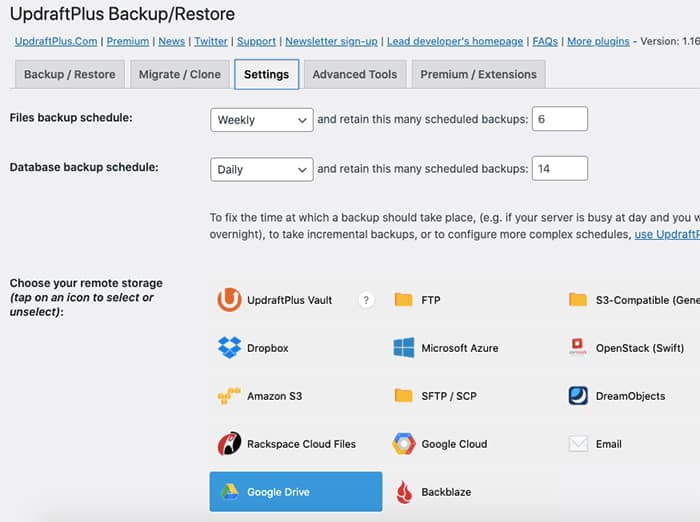Click the Dropbox label text
This screenshot has width=700, height=522.
pos(268,348)
